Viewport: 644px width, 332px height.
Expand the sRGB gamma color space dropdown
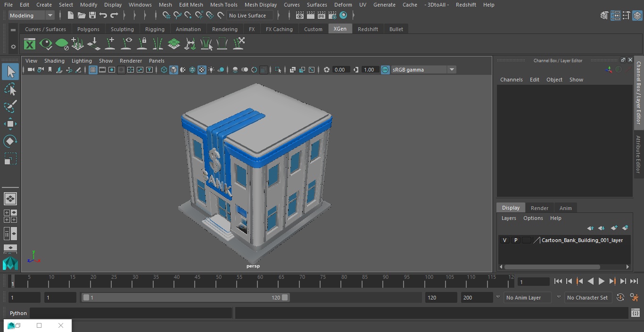point(451,70)
